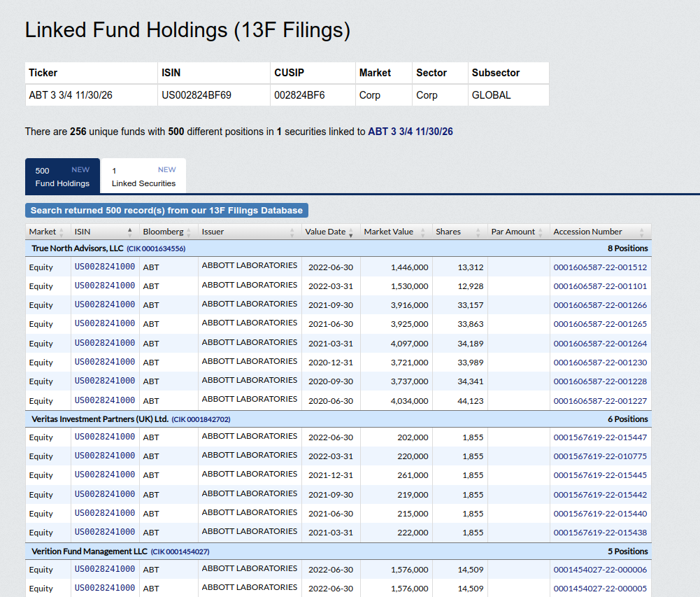This screenshot has width=700, height=597.
Task: Open accession number 0001567619-22-015447
Action: click(600, 437)
